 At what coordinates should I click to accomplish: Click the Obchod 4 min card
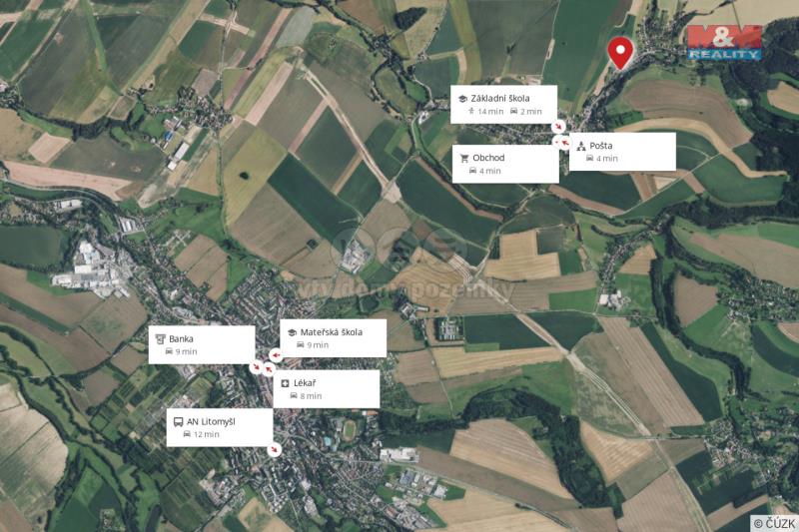click(505, 164)
